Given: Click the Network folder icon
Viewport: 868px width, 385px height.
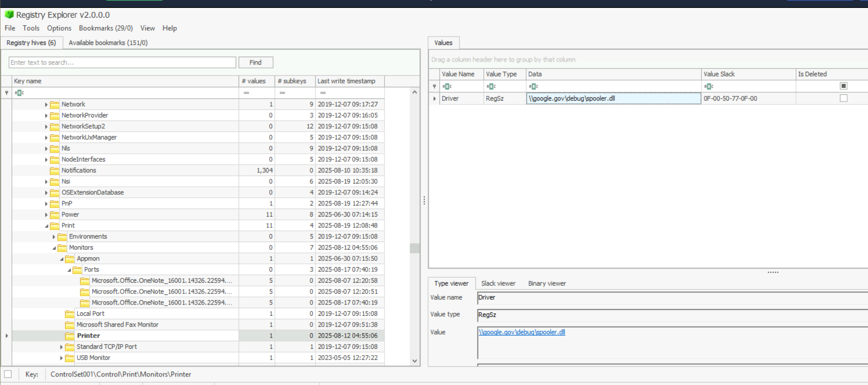Looking at the screenshot, I should (55, 105).
